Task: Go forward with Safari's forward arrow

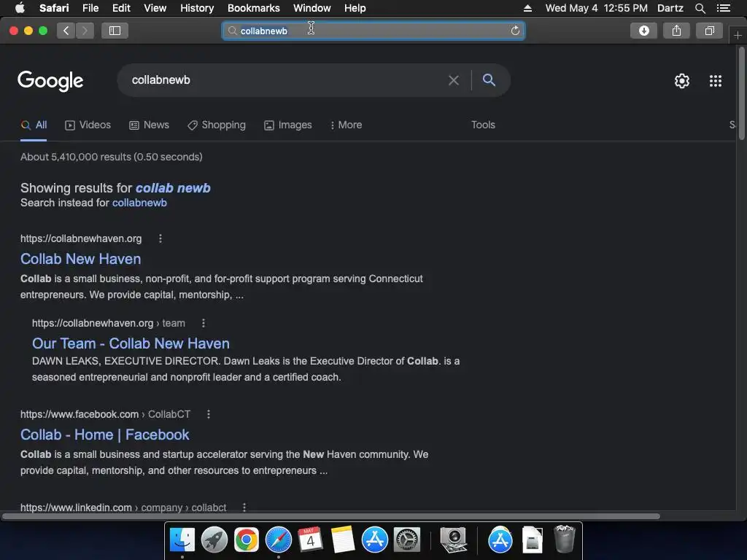Action: pos(85,31)
